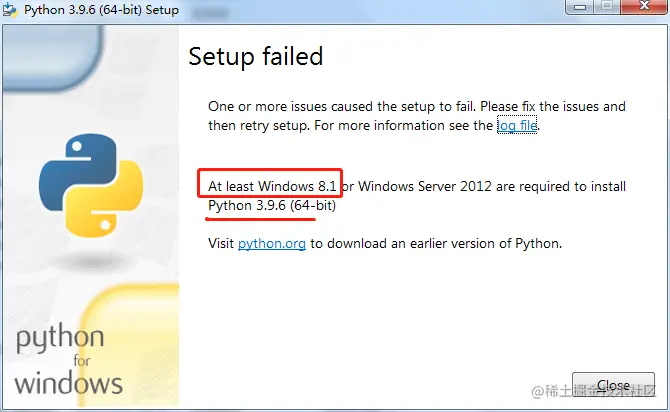Click the Chinese watermark text at bottom right

593,391
